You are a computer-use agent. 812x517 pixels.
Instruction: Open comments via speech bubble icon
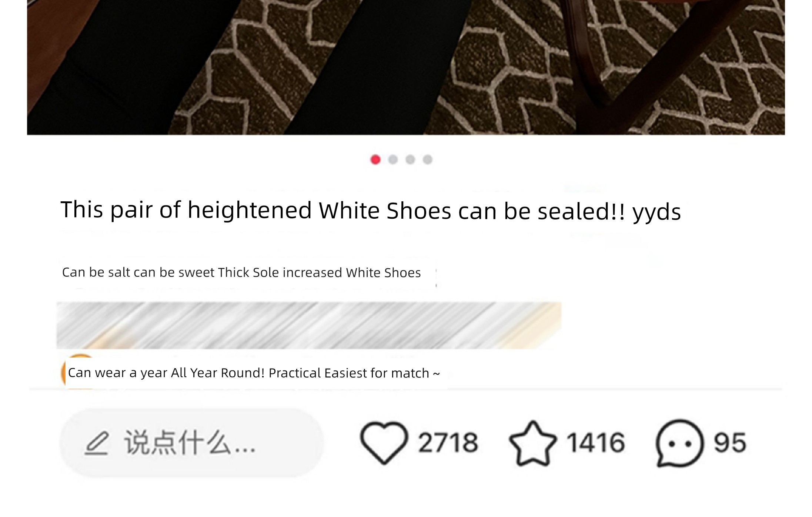click(x=679, y=443)
